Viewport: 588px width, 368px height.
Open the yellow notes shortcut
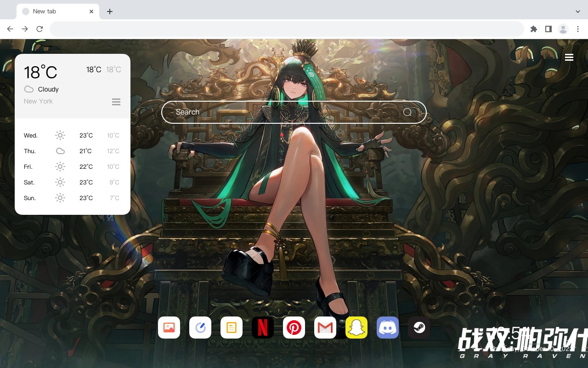(x=232, y=328)
